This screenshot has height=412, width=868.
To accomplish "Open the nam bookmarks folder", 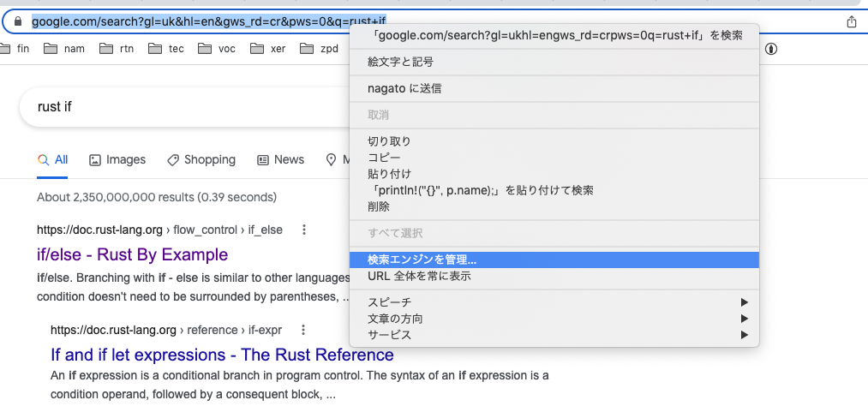I will pyautogui.click(x=64, y=49).
